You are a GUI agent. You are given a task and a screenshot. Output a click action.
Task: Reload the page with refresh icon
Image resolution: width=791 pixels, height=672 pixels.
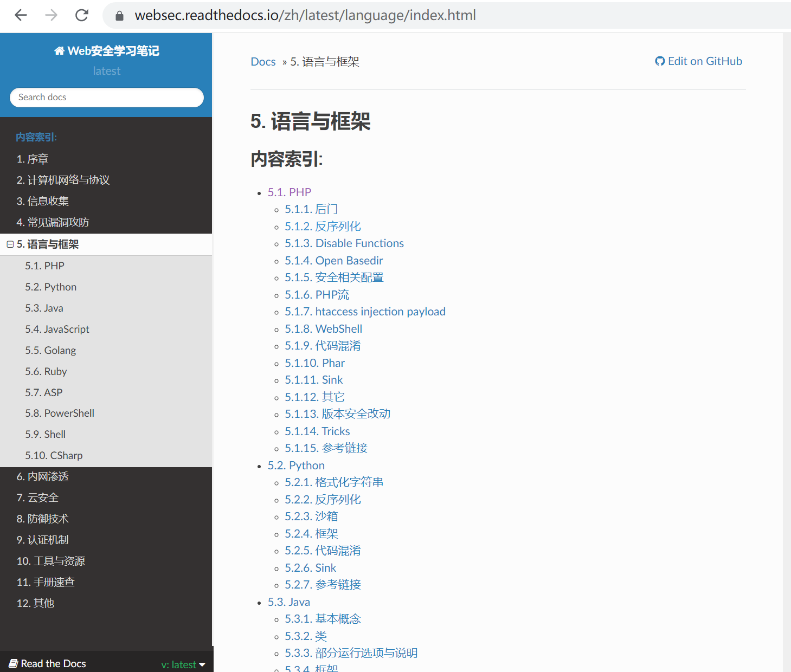[82, 15]
